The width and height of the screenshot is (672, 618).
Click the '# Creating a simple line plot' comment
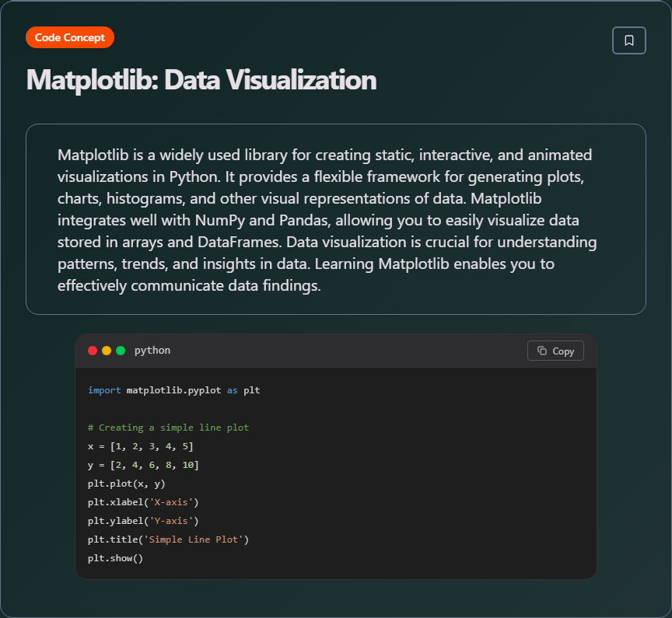(169, 428)
